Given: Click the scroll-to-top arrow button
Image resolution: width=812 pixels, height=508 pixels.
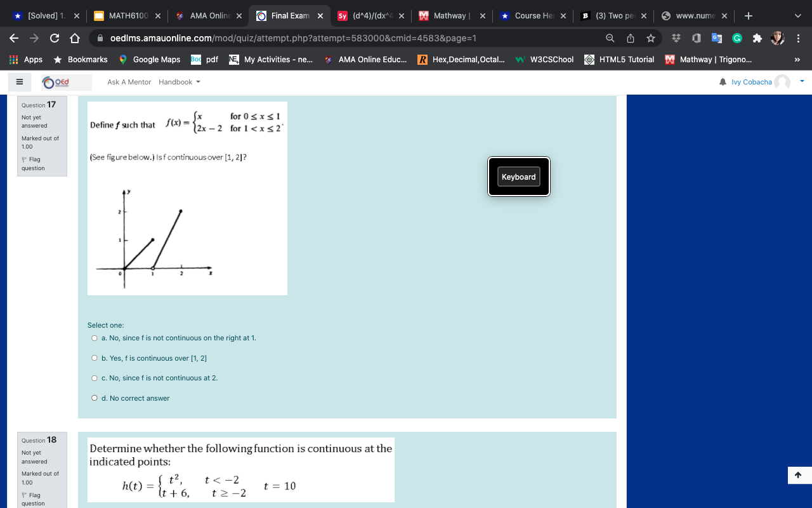Looking at the screenshot, I should tap(798, 475).
